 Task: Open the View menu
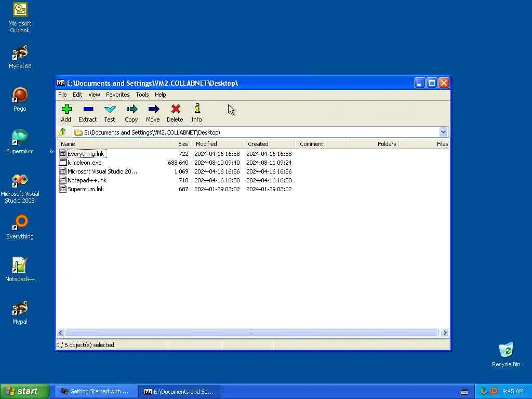94,95
